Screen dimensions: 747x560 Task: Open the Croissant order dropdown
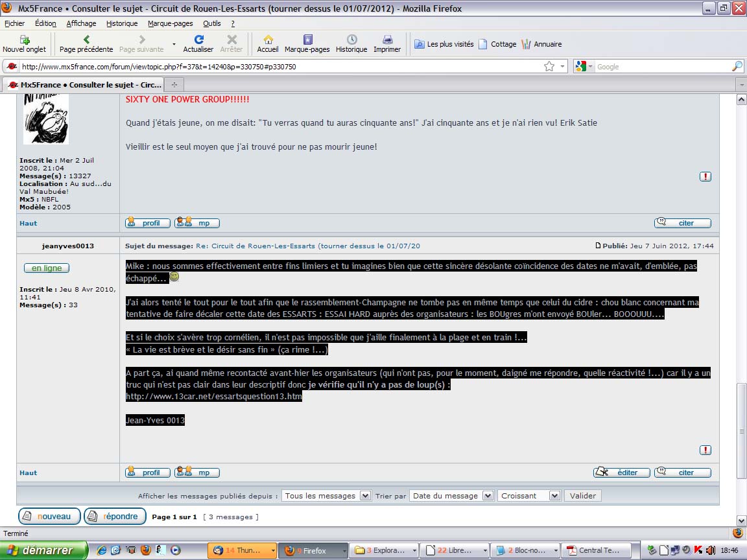[x=529, y=496]
